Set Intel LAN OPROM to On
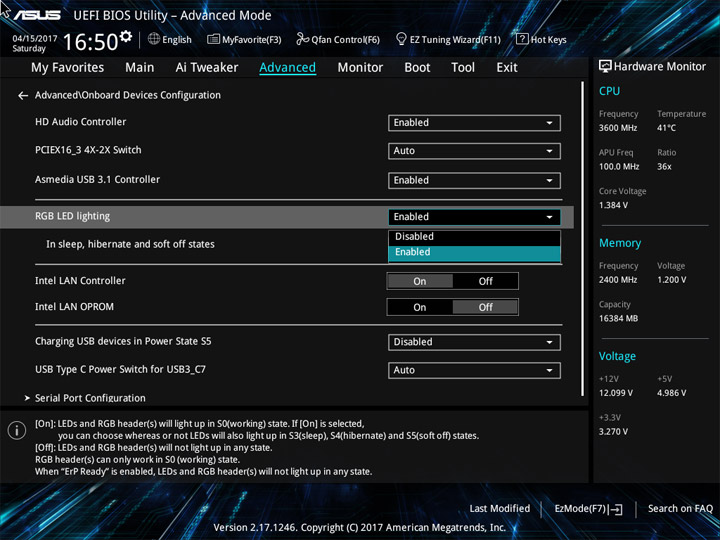The image size is (720, 540). click(x=420, y=307)
